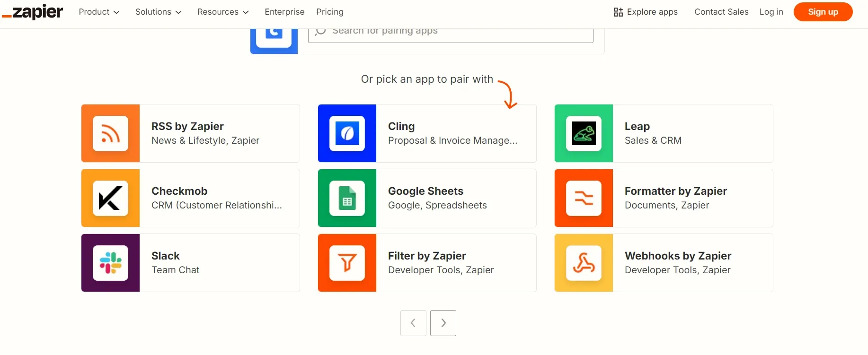The width and height of the screenshot is (868, 355).
Task: Open the Cling card title
Action: 401,126
